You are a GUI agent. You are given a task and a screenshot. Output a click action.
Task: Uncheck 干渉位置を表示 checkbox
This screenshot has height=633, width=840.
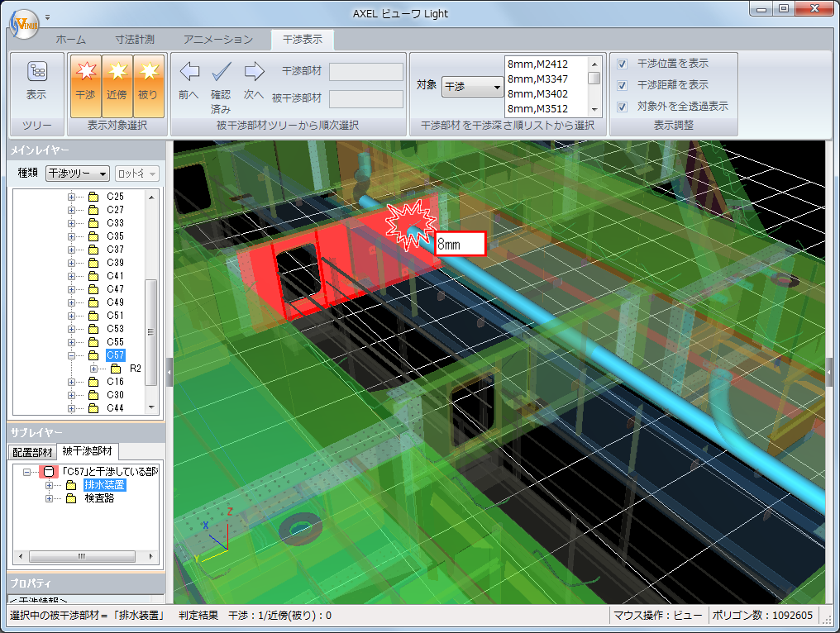[x=622, y=64]
